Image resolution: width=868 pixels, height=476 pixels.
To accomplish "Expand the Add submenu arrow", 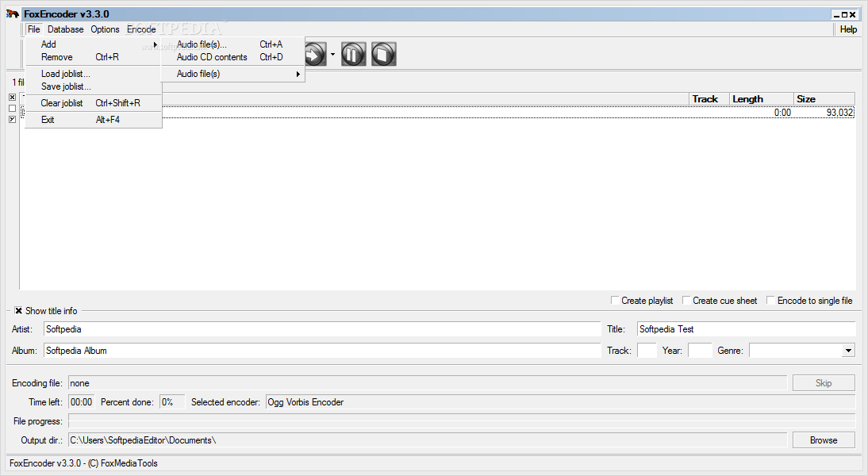I will (156, 44).
